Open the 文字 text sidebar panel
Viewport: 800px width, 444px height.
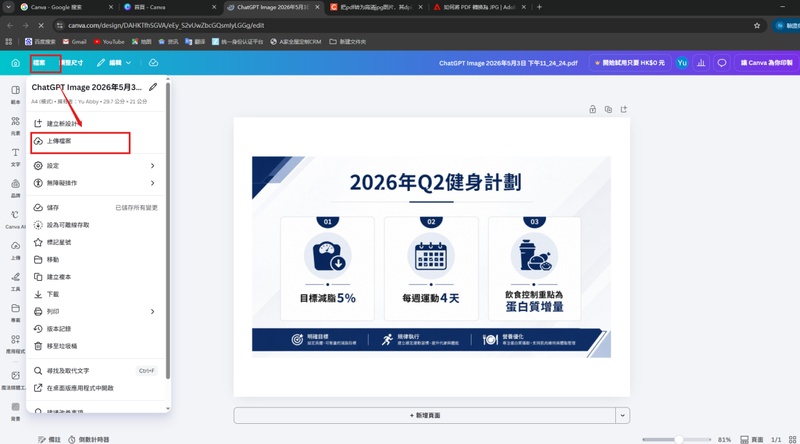(x=15, y=157)
